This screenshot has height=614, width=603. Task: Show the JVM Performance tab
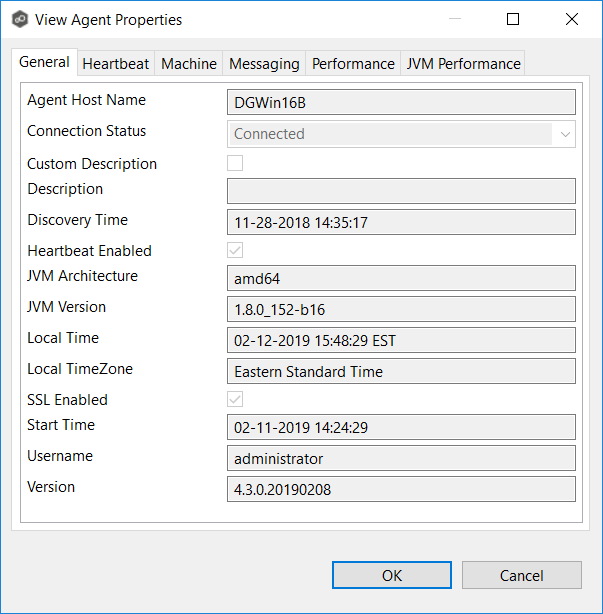pos(463,64)
